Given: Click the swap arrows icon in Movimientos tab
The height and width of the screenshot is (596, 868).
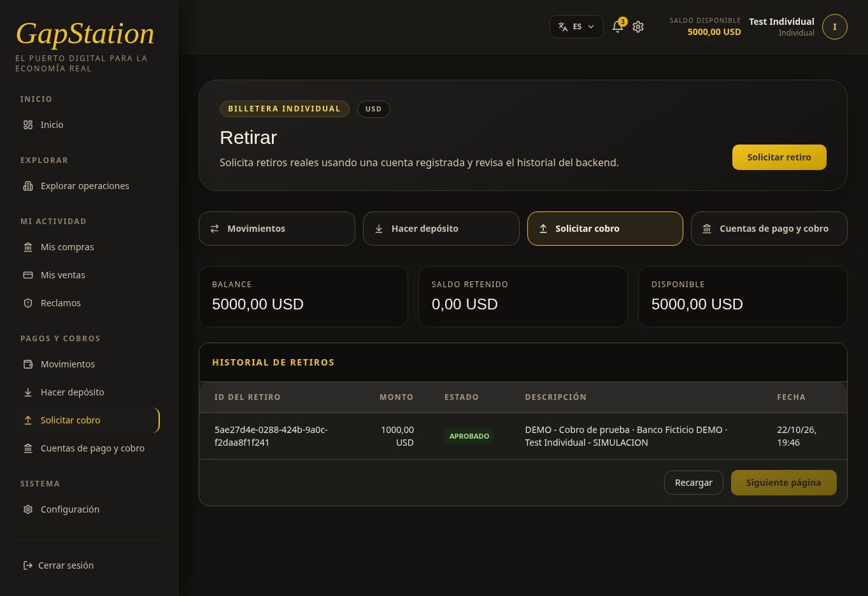Looking at the screenshot, I should tap(215, 229).
